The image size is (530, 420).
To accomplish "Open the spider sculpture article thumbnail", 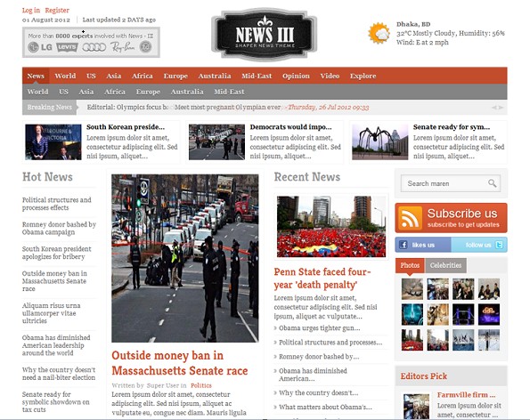I will pos(380,141).
